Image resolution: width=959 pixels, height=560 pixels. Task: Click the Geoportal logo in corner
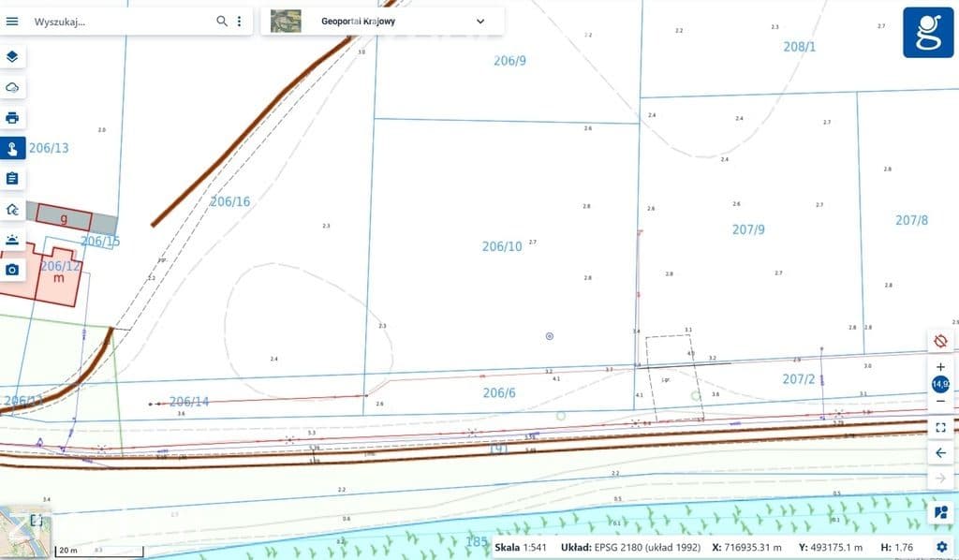pyautogui.click(x=928, y=33)
